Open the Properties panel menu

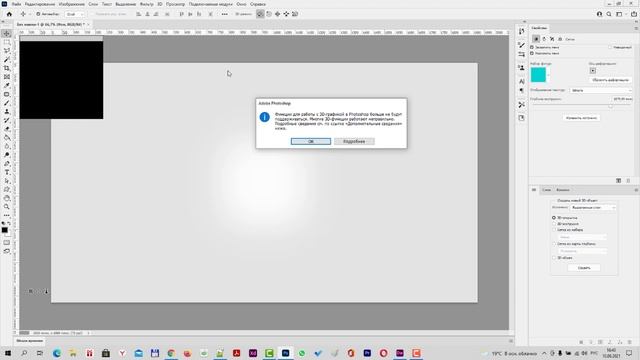pyautogui.click(x=636, y=28)
